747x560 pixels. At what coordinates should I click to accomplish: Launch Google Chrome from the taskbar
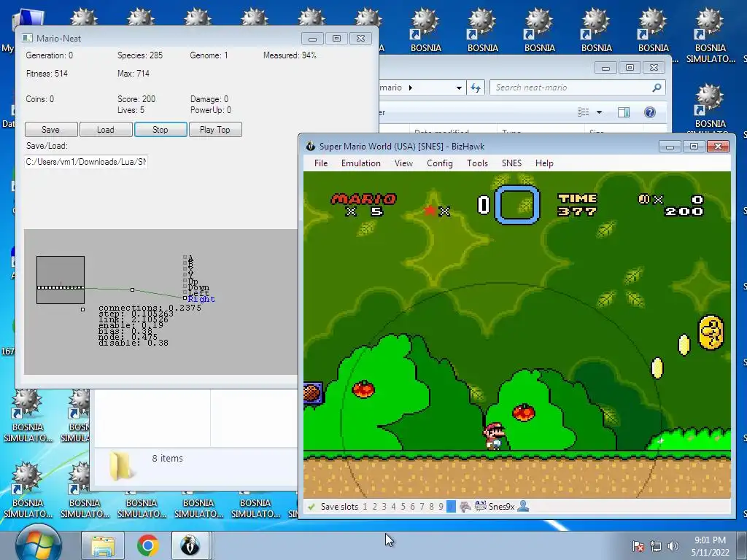click(x=148, y=545)
